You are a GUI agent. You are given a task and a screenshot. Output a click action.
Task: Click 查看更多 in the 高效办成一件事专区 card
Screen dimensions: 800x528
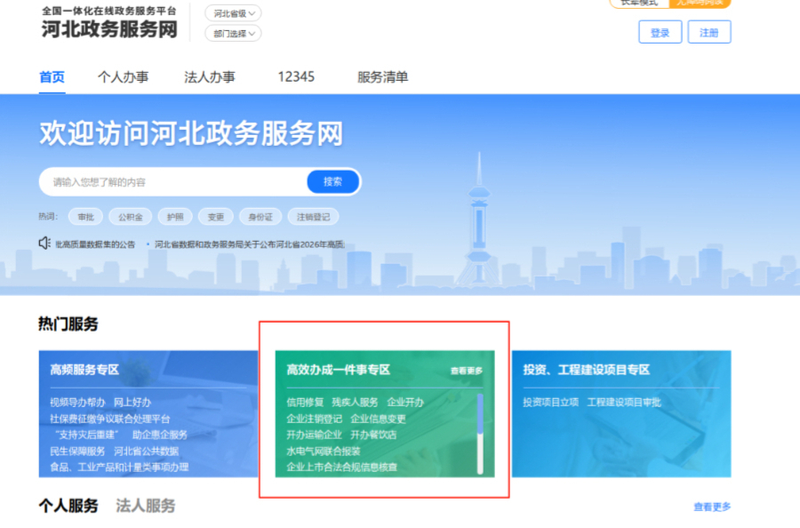(465, 370)
